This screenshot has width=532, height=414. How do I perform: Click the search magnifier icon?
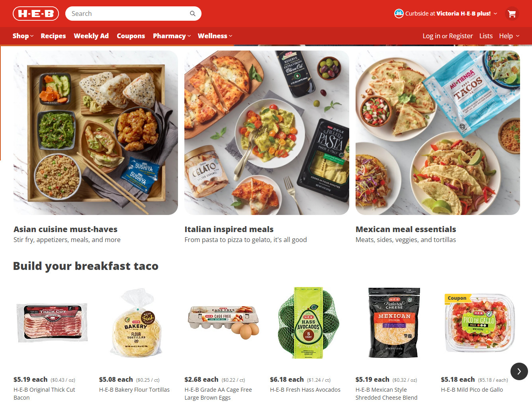coord(193,14)
